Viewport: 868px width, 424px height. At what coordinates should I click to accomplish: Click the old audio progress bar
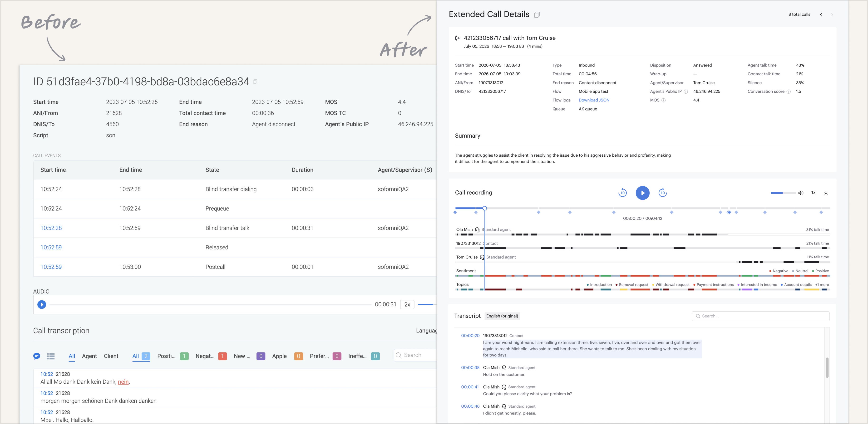click(x=210, y=304)
